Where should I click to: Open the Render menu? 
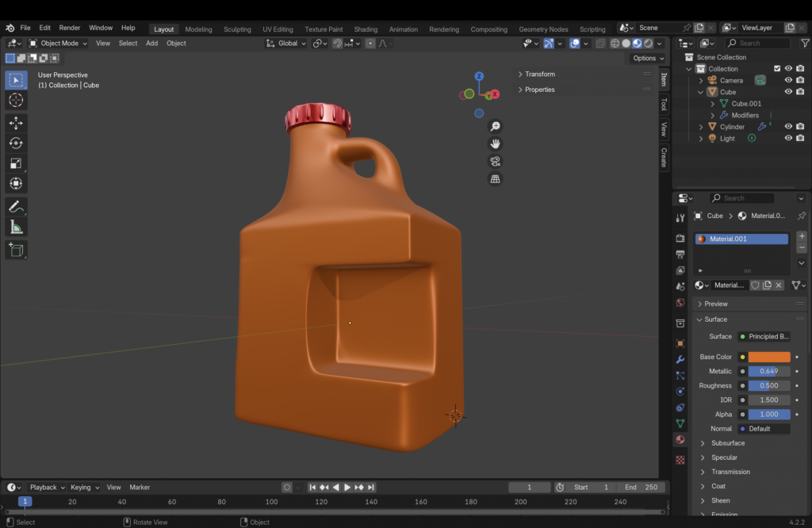70,29
